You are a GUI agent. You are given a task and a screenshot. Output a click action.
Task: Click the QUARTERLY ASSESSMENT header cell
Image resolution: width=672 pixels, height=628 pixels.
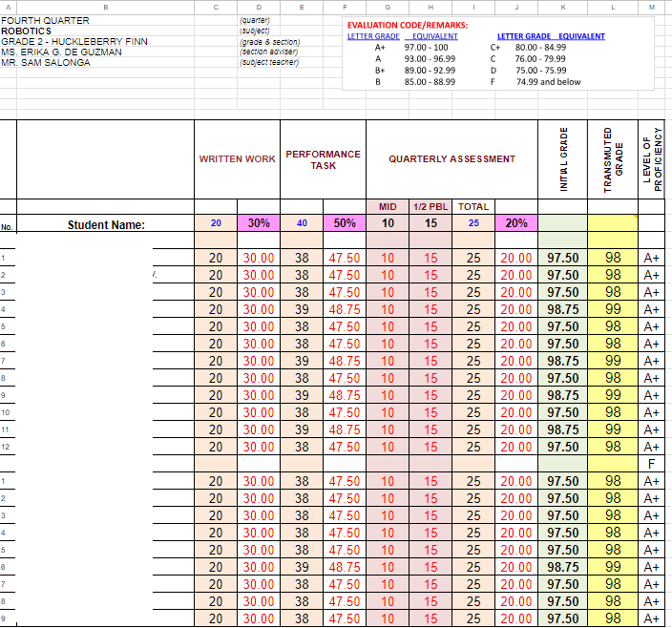pyautogui.click(x=451, y=159)
